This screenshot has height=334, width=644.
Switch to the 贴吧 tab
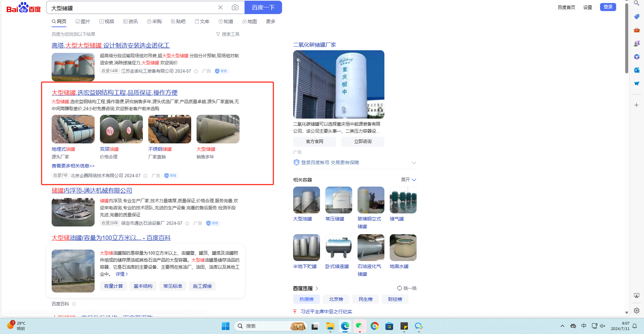pyautogui.click(x=178, y=21)
